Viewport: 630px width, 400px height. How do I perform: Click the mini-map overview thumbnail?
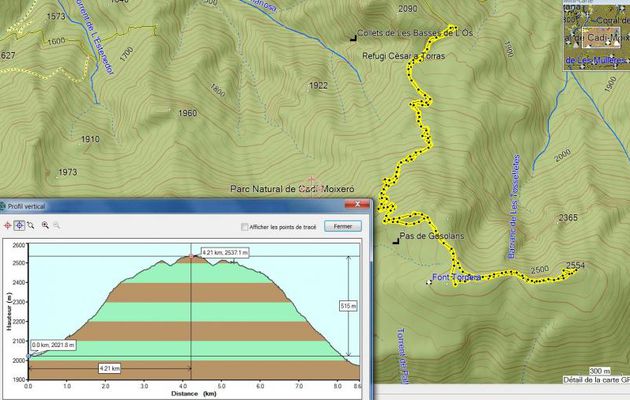597,35
